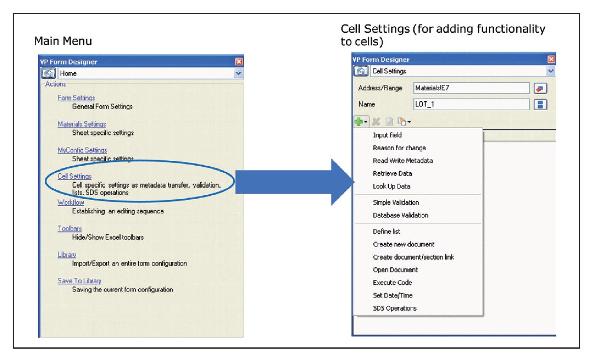Select Define list menu entry
Screen dimensions: 593x364
[387, 232]
